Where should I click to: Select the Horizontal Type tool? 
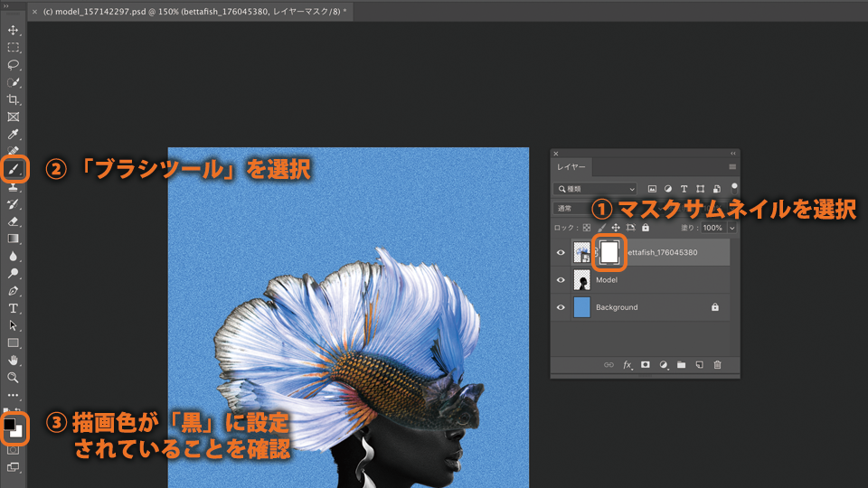(13, 308)
